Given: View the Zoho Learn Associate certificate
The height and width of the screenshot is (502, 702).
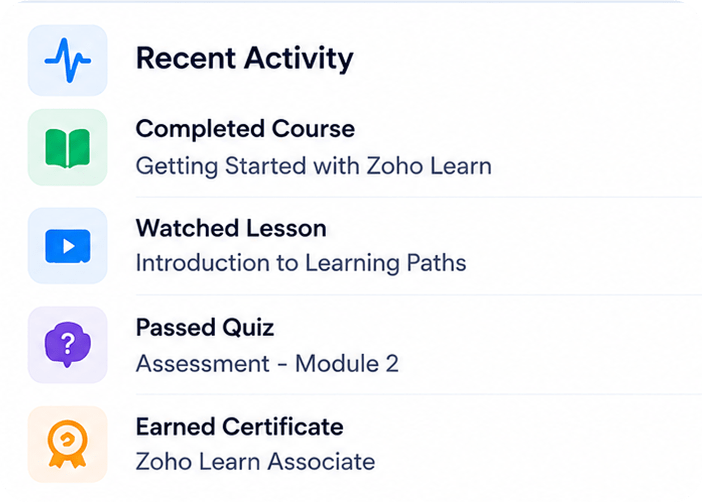Looking at the screenshot, I should [x=256, y=462].
